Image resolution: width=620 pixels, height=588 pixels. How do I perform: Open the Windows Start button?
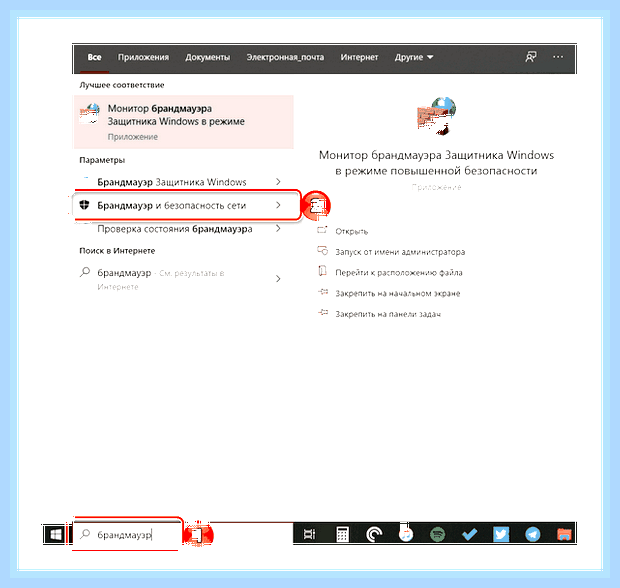[55, 535]
